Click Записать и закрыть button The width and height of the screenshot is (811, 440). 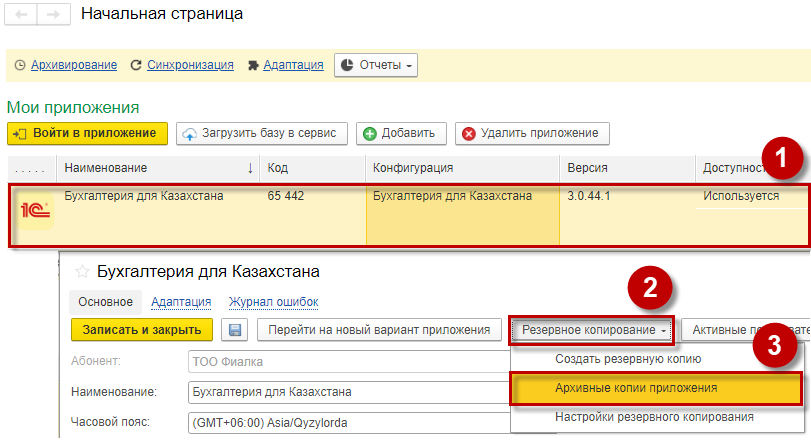coord(142,330)
